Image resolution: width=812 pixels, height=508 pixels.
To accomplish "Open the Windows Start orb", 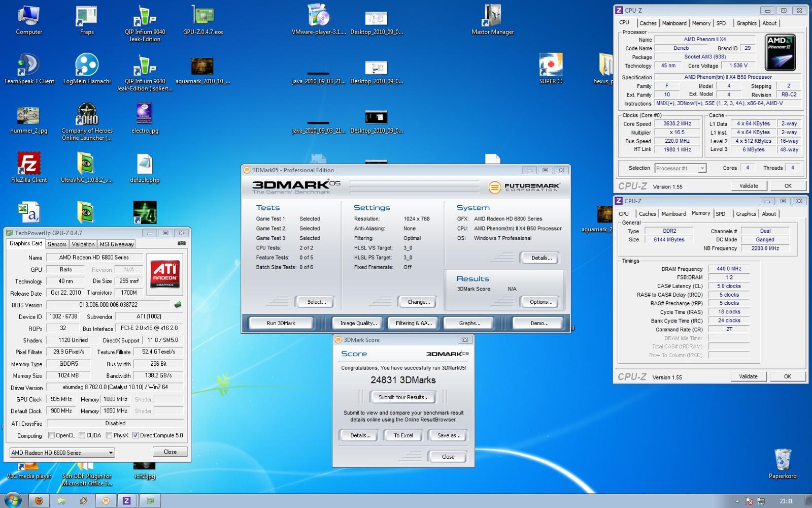I will 12,500.
